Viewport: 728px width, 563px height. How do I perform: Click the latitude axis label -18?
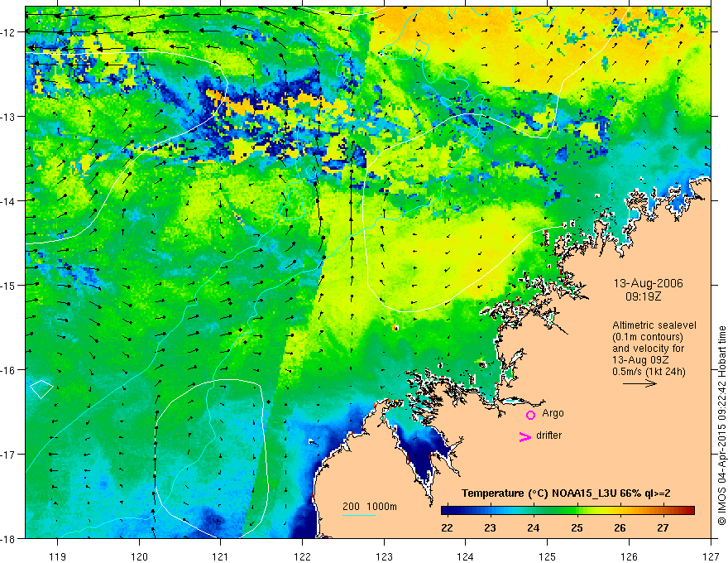pos(9,538)
